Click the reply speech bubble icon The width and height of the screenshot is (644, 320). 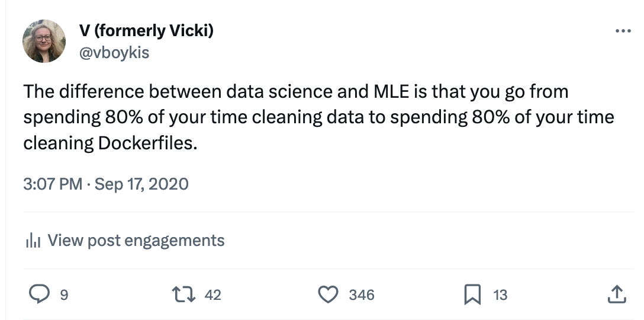pyautogui.click(x=39, y=294)
